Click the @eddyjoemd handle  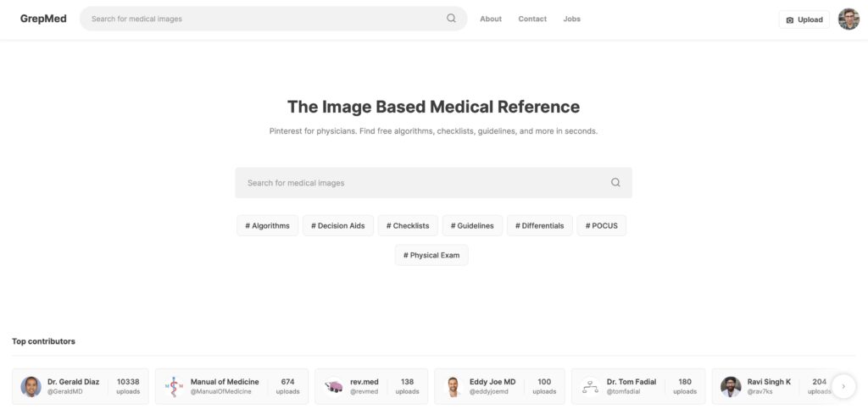tap(489, 392)
